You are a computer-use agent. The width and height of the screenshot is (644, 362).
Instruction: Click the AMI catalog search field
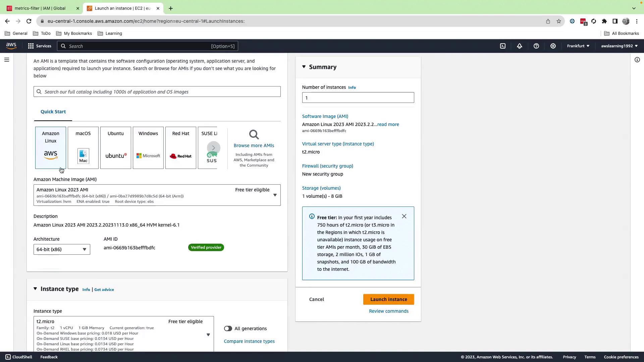pos(157,92)
